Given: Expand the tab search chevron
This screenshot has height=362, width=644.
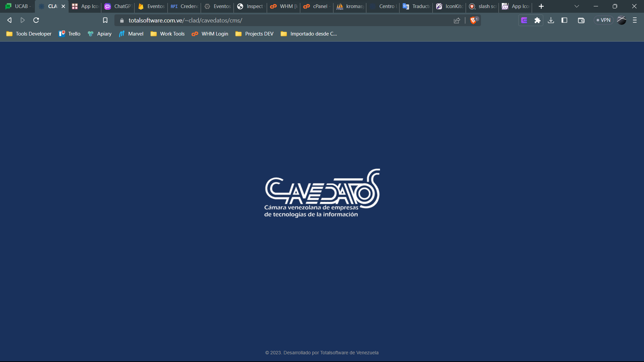Looking at the screenshot, I should (577, 6).
